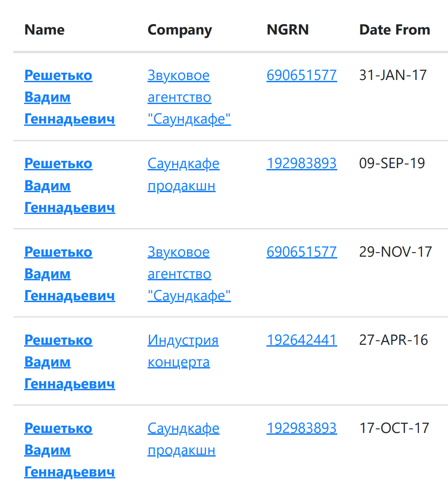Viewport: 448px width, 492px height.
Task: Open the Индустрия концерта company link
Action: pyautogui.click(x=183, y=351)
